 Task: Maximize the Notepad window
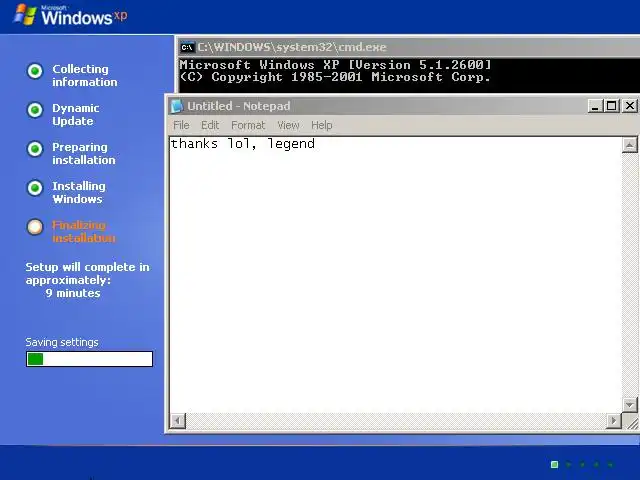611,106
